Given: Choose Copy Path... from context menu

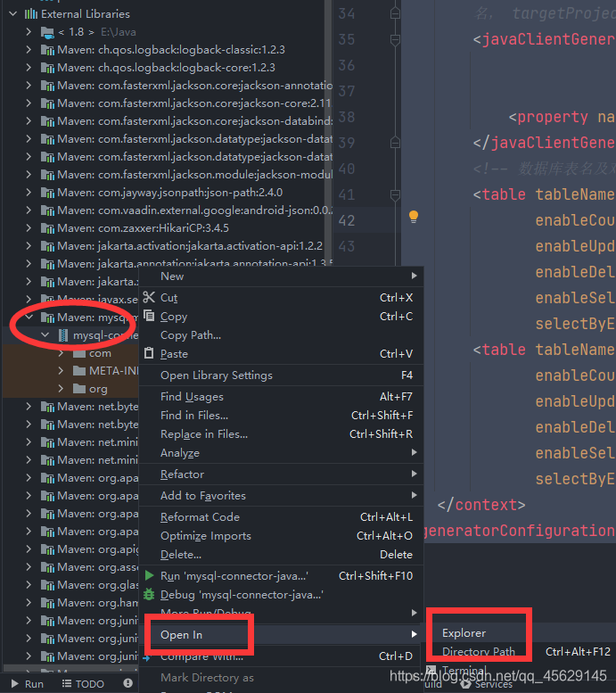Looking at the screenshot, I should [x=281, y=335].
